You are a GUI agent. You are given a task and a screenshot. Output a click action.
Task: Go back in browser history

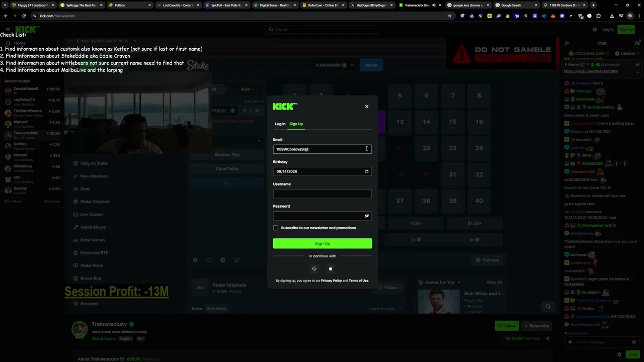(6, 16)
